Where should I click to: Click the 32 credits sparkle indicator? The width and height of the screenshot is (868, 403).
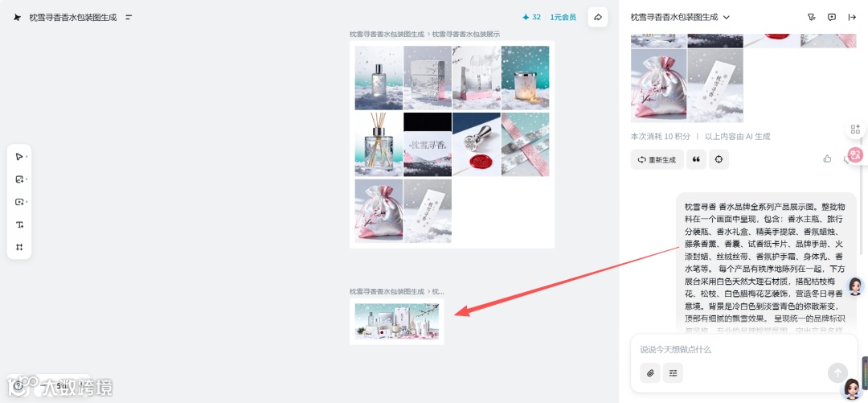point(531,17)
